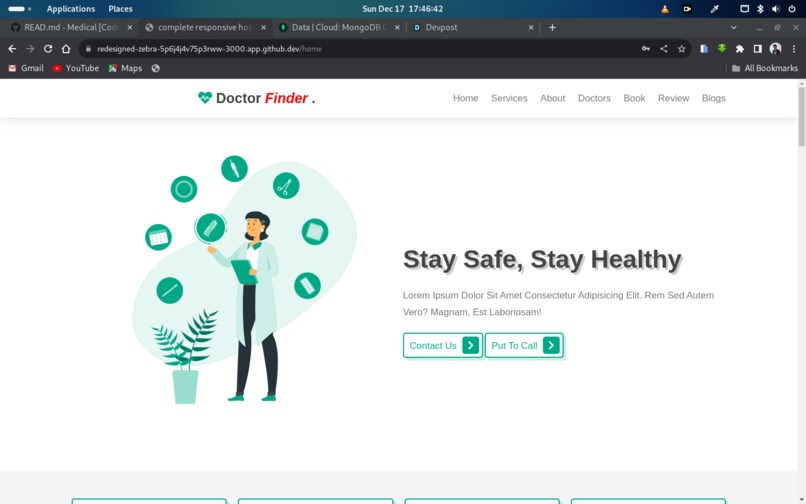Click the Stay Safe, Stay Healthy heading
The width and height of the screenshot is (806, 504).
click(x=542, y=259)
